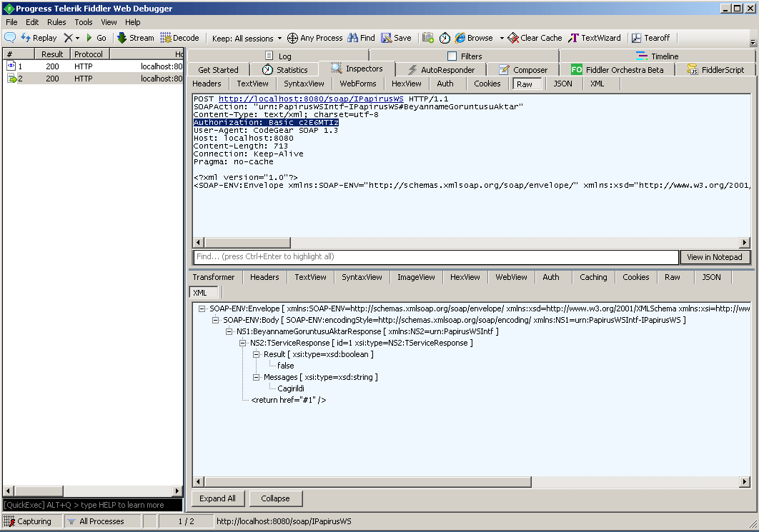Replay the selected session
This screenshot has width=759, height=532.
click(39, 38)
